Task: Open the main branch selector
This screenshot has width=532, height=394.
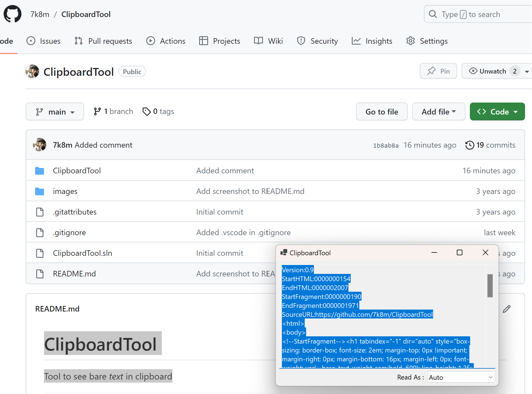Action: (55, 111)
